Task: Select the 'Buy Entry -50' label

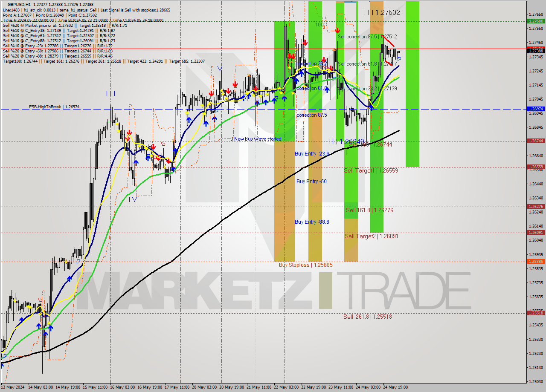Action: (x=311, y=182)
